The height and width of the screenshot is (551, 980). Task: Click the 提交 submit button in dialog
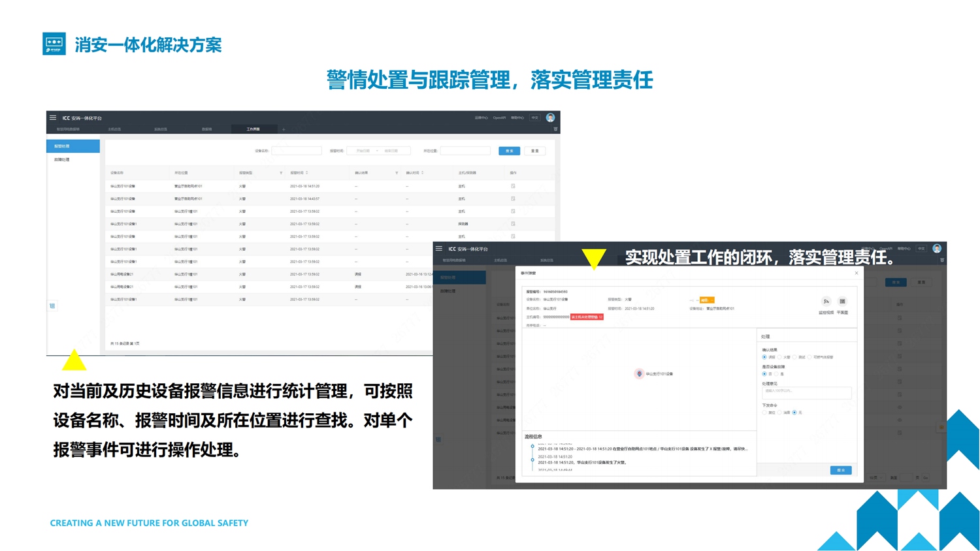840,470
